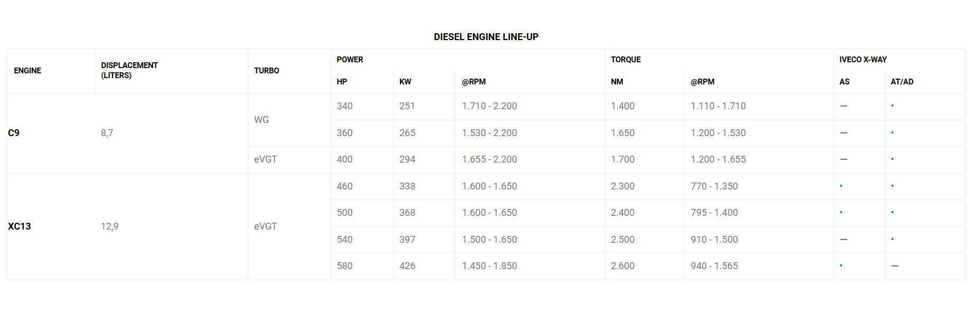Click the blue AT/AD dot for 340 HP
This screenshot has width=980, height=314.
tap(892, 106)
